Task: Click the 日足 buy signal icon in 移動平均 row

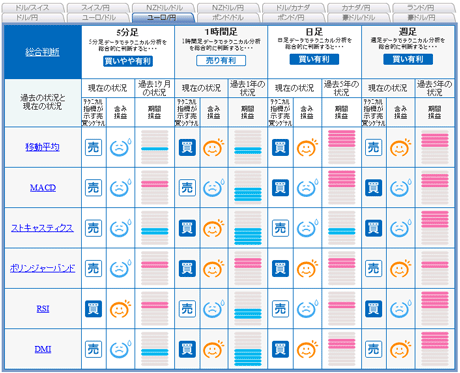Action: [280, 147]
